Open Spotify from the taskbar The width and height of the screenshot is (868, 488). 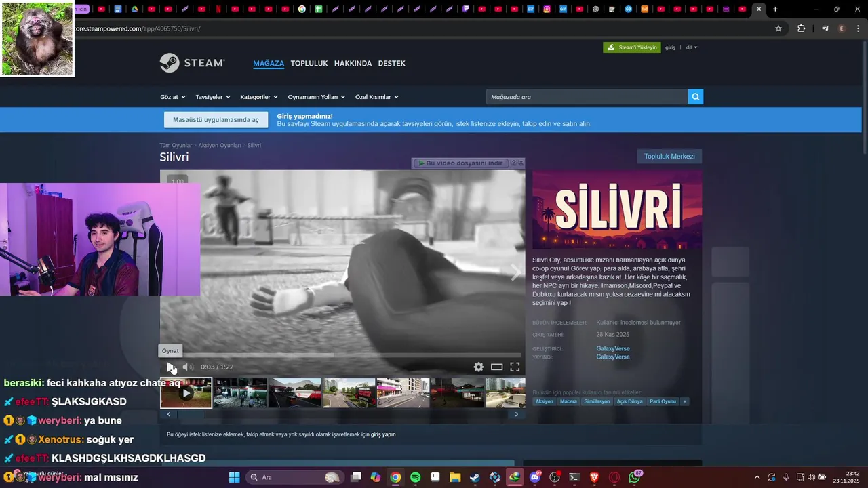pos(415,477)
